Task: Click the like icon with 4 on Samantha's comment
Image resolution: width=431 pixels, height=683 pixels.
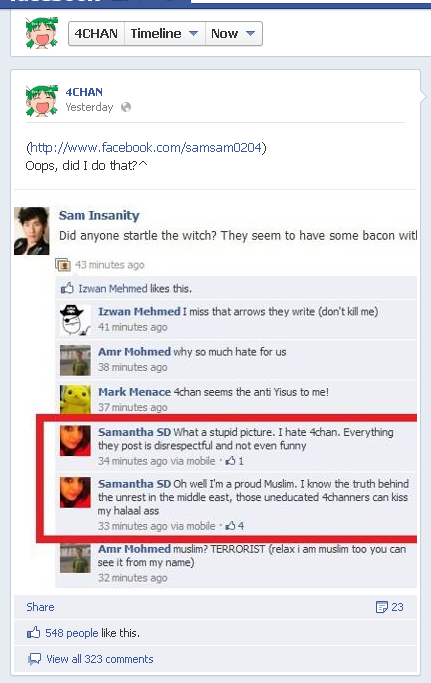Action: pyautogui.click(x=231, y=526)
